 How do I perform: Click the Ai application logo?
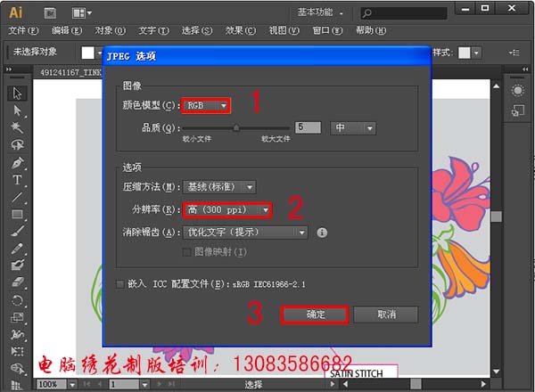coord(16,13)
